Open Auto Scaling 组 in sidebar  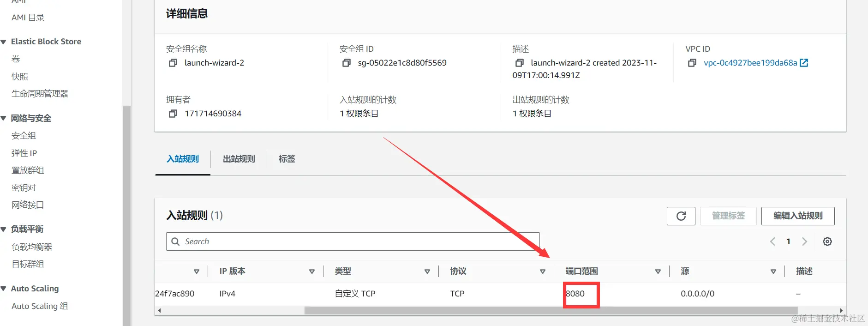pyautogui.click(x=40, y=306)
